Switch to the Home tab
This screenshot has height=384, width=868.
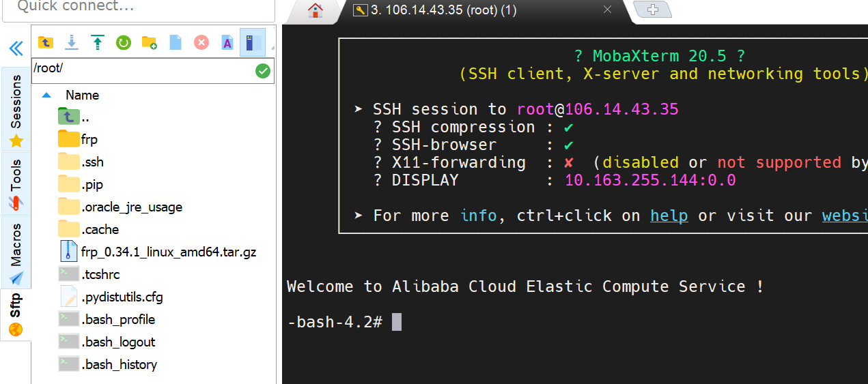[314, 10]
